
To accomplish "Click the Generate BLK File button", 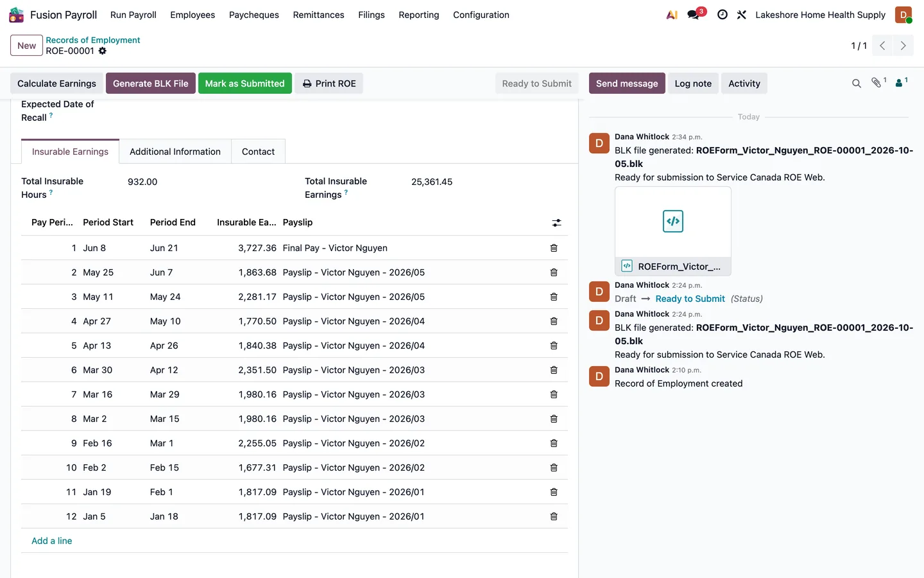I will click(x=151, y=83).
